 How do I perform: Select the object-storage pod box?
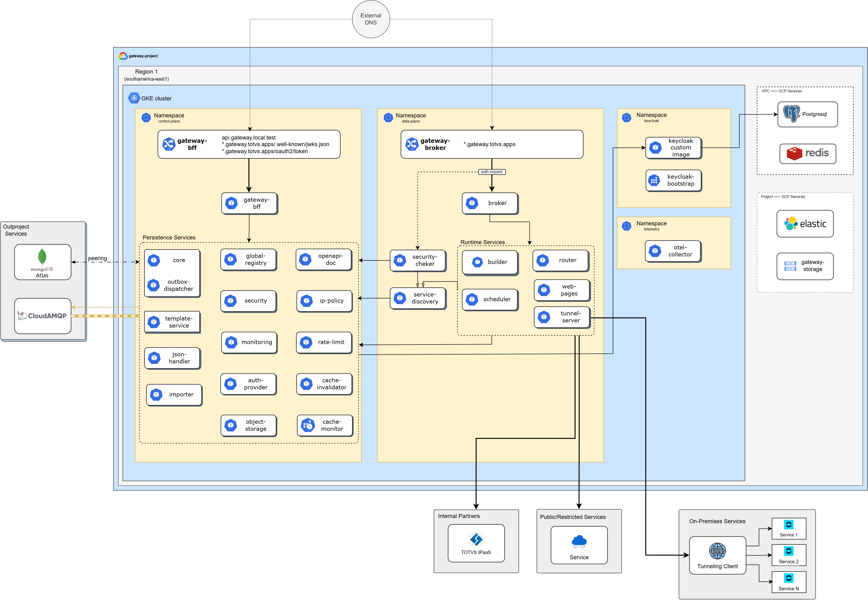pos(248,426)
